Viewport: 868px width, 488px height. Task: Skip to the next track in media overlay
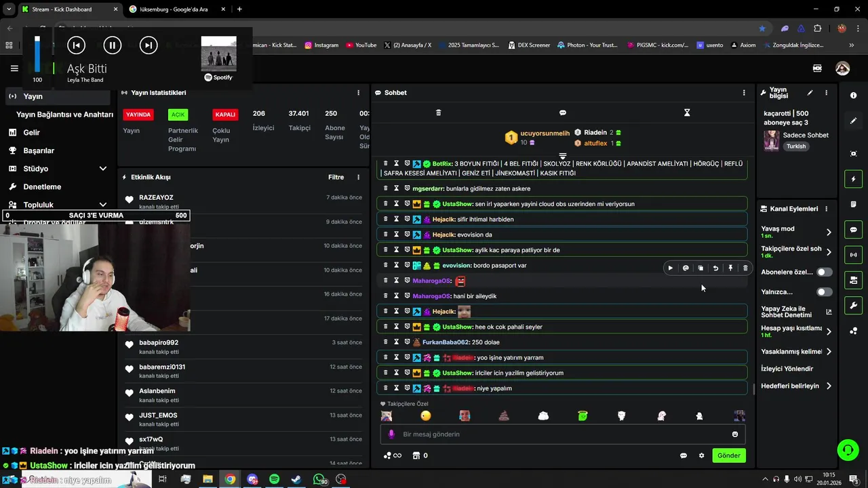click(148, 45)
